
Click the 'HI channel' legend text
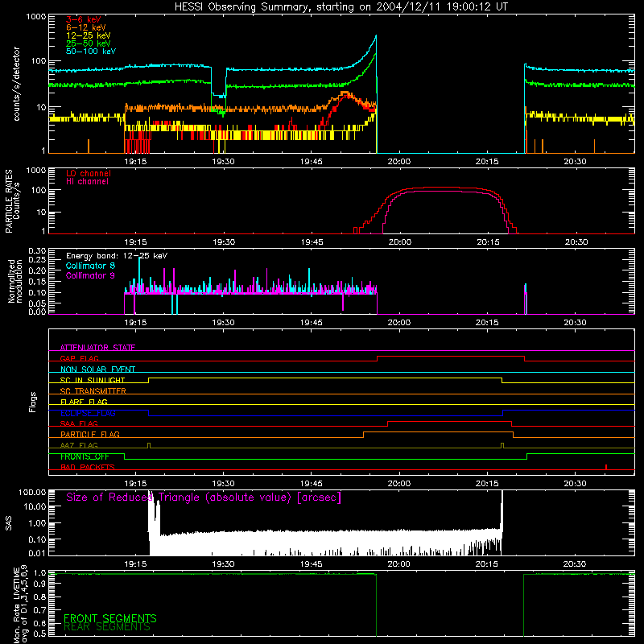[87, 182]
